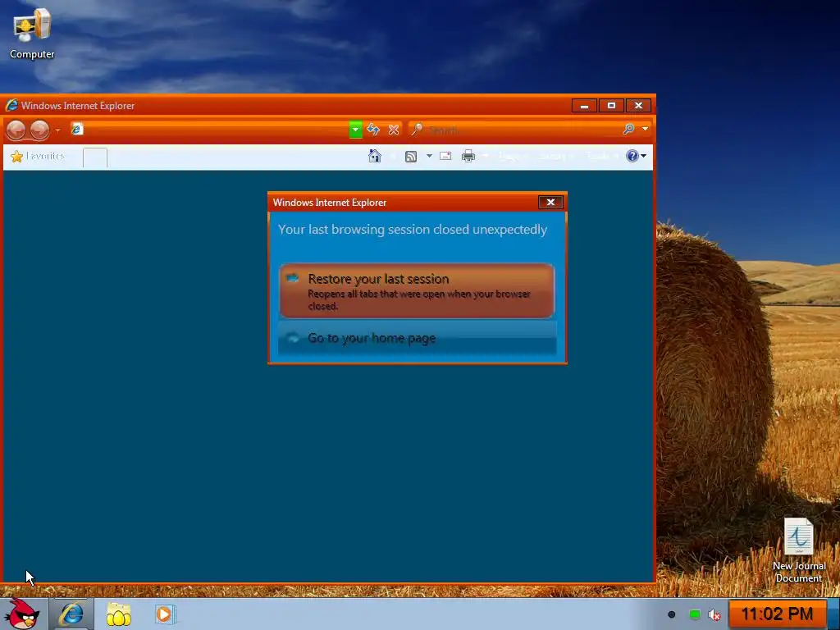Click the Read Mail envelope icon
The width and height of the screenshot is (840, 630).
(x=445, y=156)
